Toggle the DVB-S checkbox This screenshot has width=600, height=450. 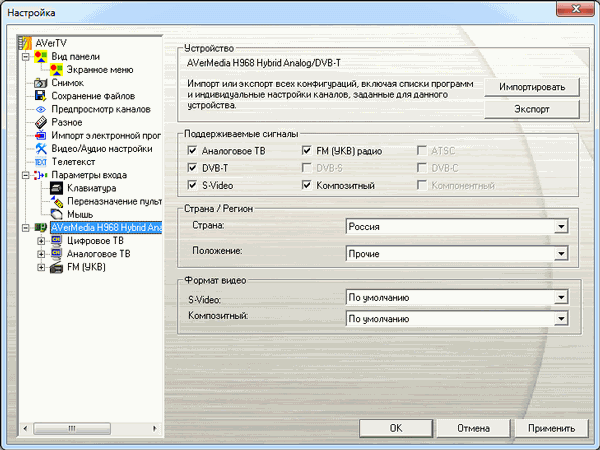(x=307, y=168)
